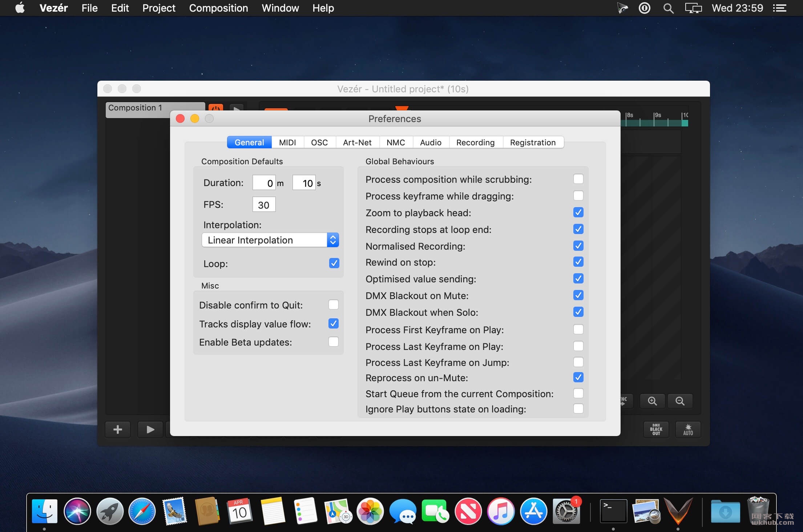Open Spotlight search in menu bar
The width and height of the screenshot is (803, 532).
click(x=668, y=8)
